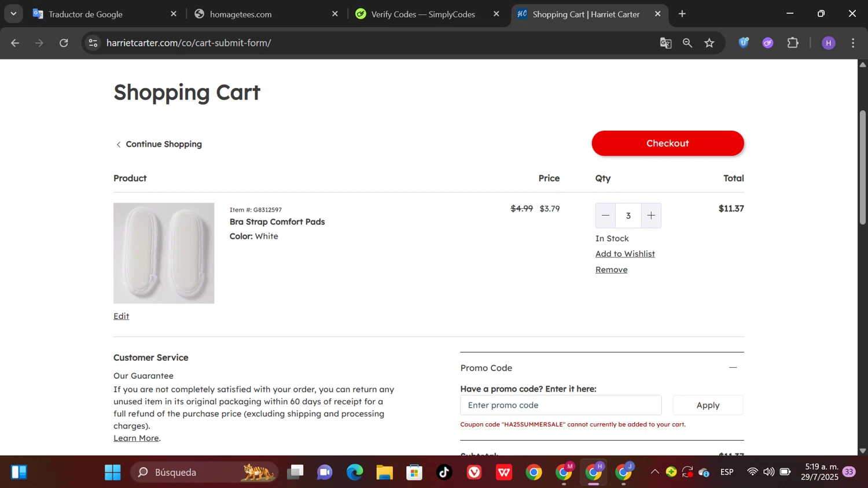Open Wi-Fi network settings in tray

click(x=752, y=472)
